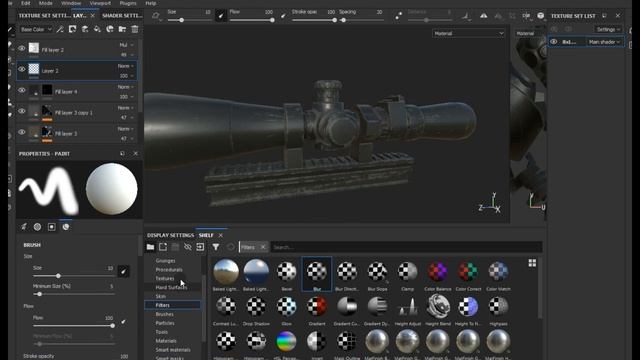Image resolution: width=640 pixels, height=360 pixels.
Task: Undock the Properties - Paint panel
Action: [122, 153]
